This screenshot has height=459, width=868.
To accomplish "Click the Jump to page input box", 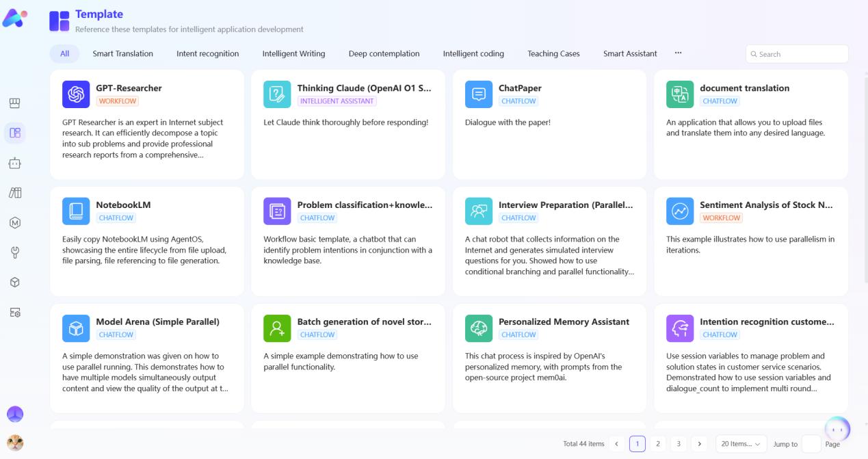I will pos(811,444).
